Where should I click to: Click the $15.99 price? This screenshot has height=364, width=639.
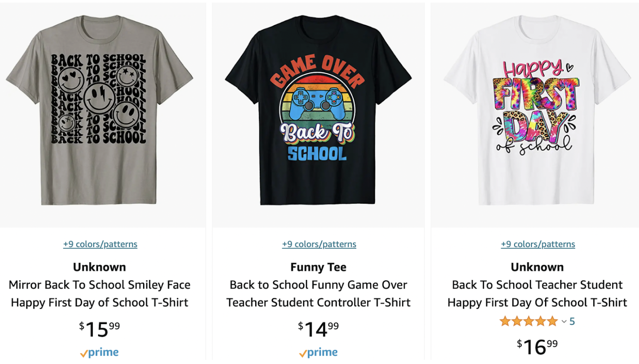point(99,329)
